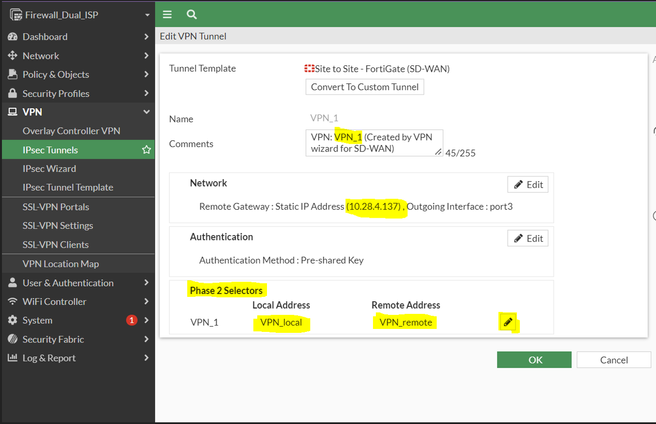Screen dimensions: 656x424
Task: Click the hamburger menu toggle icon
Action: pos(167,15)
